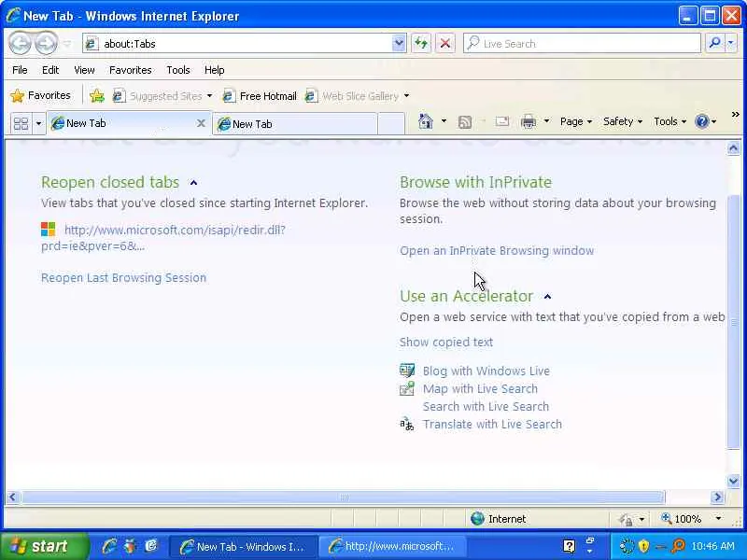Click the taskbar language help icon
The image size is (747, 560).
tap(569, 546)
